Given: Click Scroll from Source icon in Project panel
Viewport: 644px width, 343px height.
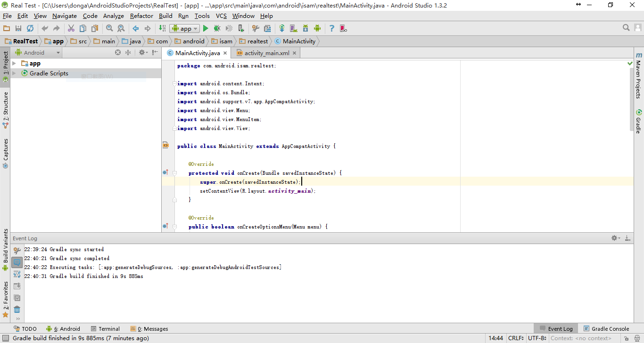Looking at the screenshot, I should pos(118,53).
